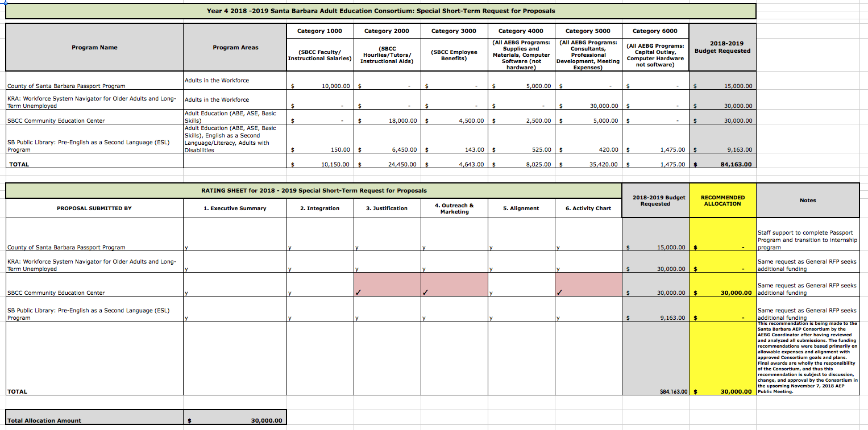Click the Outreach & Marketing checkmark in pink cell
The height and width of the screenshot is (430, 868).
point(425,293)
